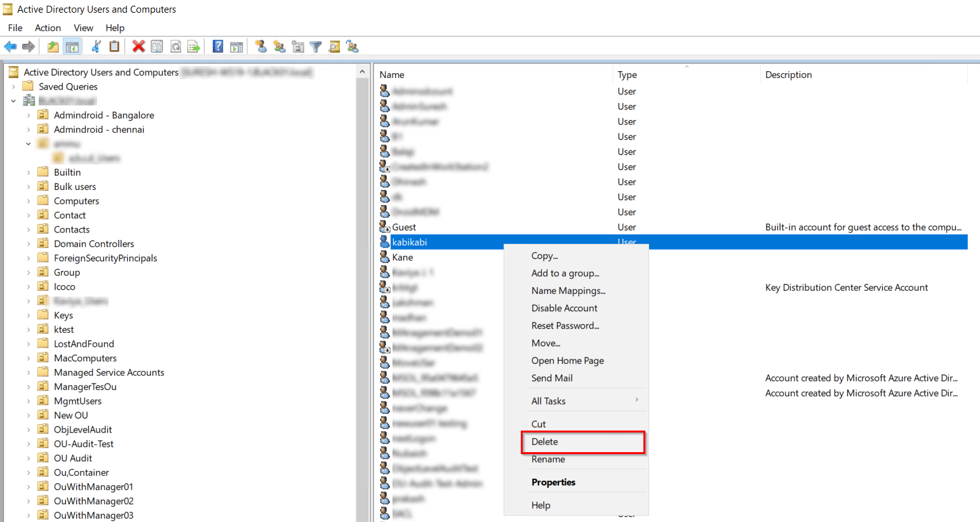Refresh the view using the refresh icon
This screenshot has height=522, width=980.
(176, 46)
